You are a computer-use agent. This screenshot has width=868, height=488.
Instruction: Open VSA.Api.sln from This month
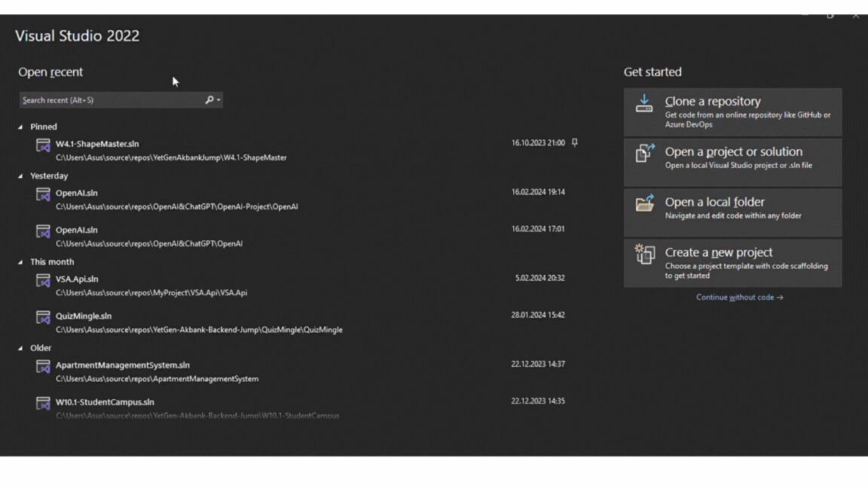click(77, 279)
